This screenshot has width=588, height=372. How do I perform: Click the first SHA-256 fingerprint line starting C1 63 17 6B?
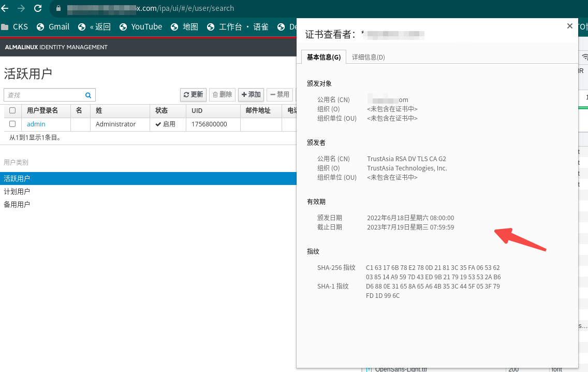tap(433, 268)
